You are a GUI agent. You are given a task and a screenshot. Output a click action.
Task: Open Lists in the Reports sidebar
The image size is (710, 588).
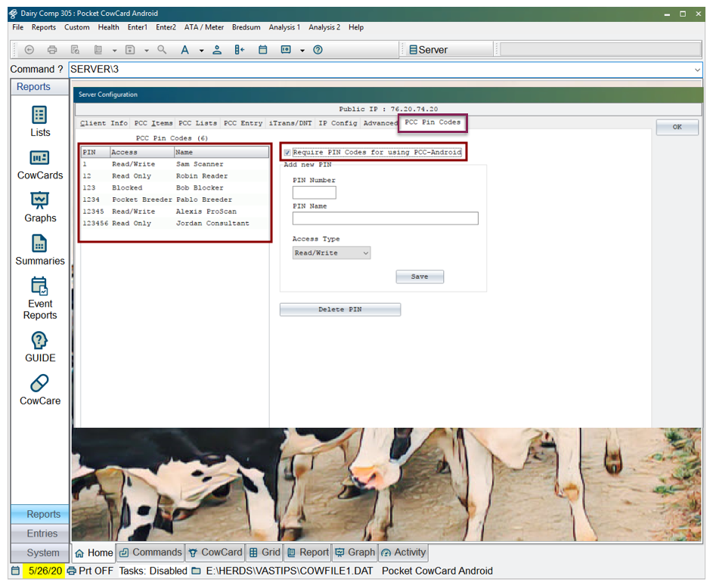tap(40, 122)
